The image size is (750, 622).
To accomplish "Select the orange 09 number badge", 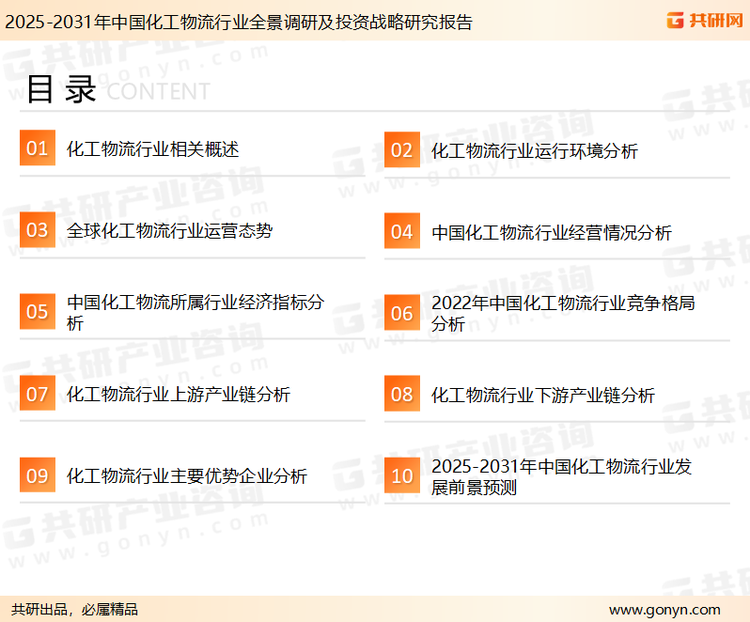I will point(37,475).
